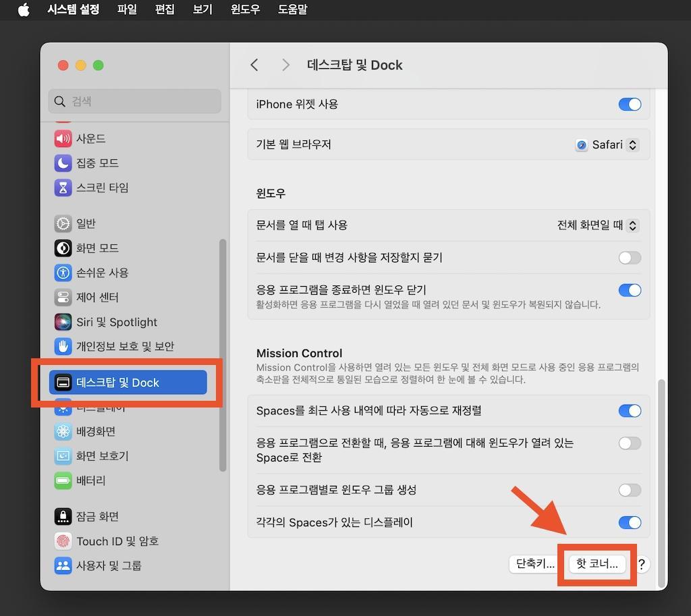The width and height of the screenshot is (691, 616).
Task: Click the main pane vertical scrollbar
Action: tap(661, 483)
